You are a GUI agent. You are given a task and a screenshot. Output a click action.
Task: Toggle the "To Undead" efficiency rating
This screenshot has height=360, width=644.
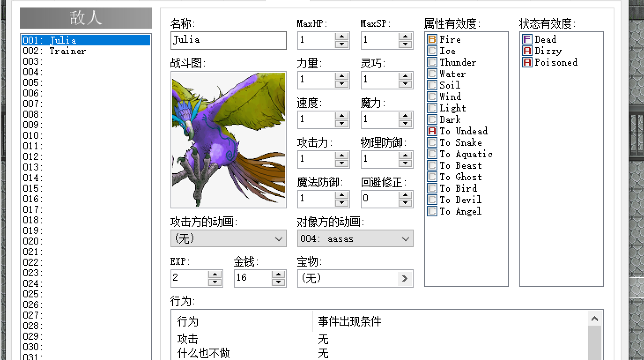(432, 131)
